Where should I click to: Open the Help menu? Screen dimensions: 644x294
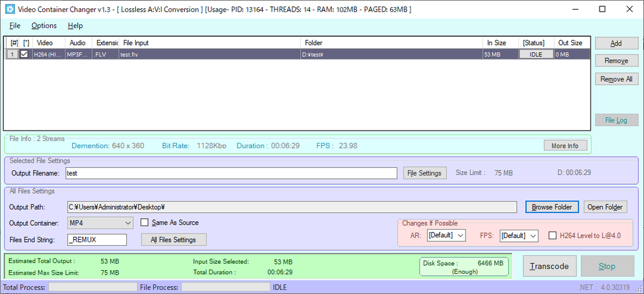pyautogui.click(x=75, y=26)
